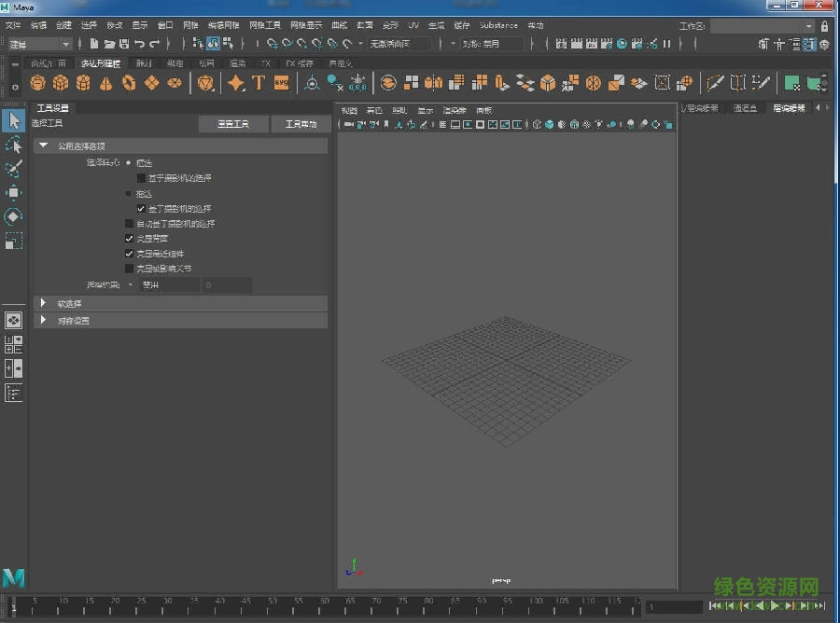
Task: Disable the Highlight Backfaces checkbox
Action: pos(129,238)
